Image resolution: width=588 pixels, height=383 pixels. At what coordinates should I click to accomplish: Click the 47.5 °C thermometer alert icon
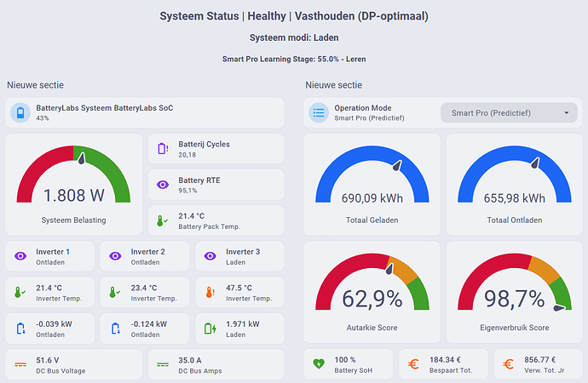point(210,293)
